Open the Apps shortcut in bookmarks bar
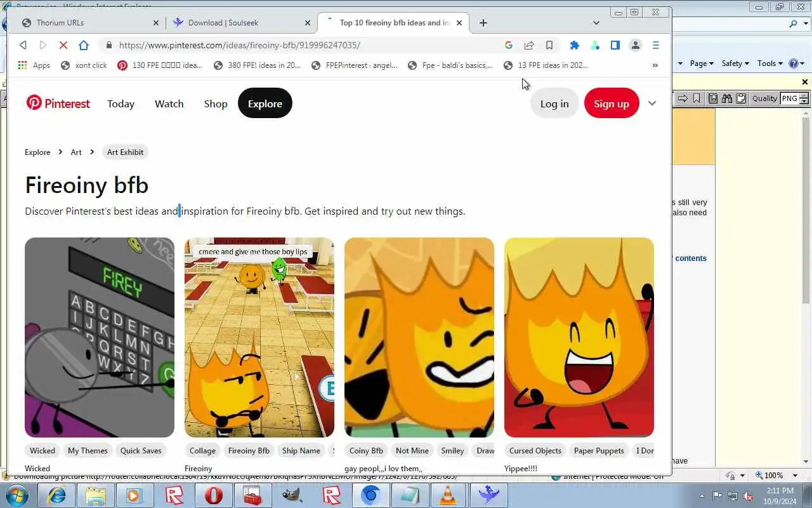Screen dimensions: 812x508 pos(34,65)
